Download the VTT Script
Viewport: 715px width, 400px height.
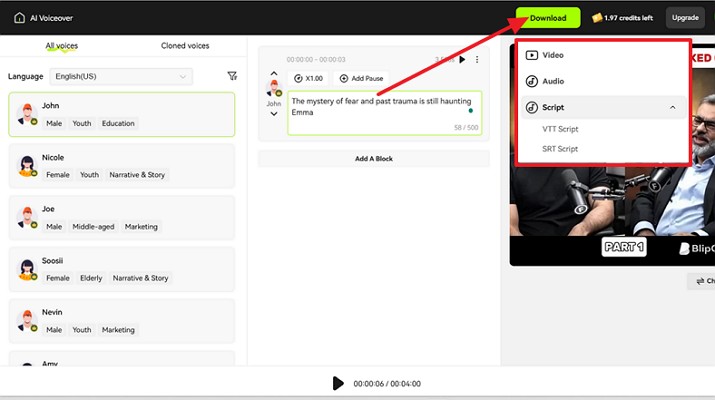[x=560, y=129]
